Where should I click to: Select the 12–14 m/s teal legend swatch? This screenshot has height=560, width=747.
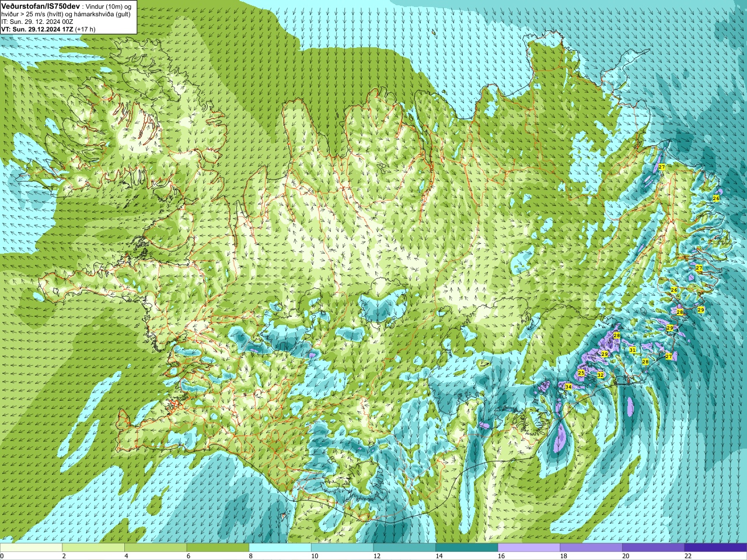pyautogui.click(x=404, y=548)
